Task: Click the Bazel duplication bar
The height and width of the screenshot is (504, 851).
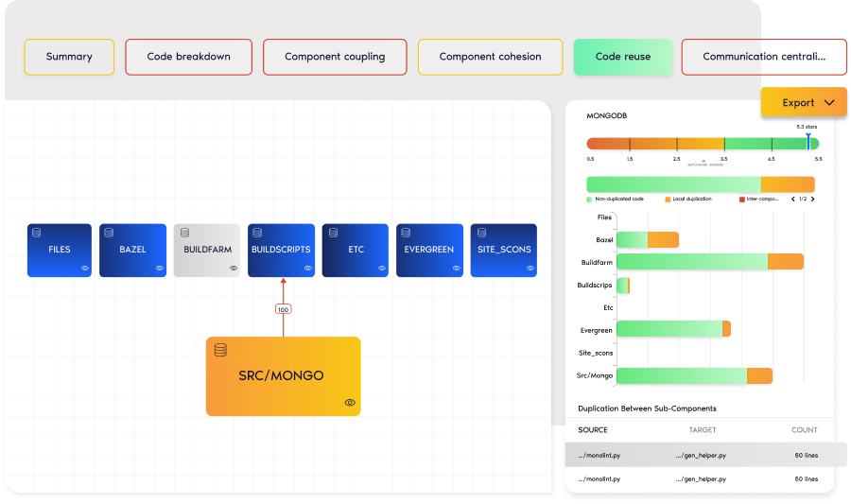Action: click(648, 240)
